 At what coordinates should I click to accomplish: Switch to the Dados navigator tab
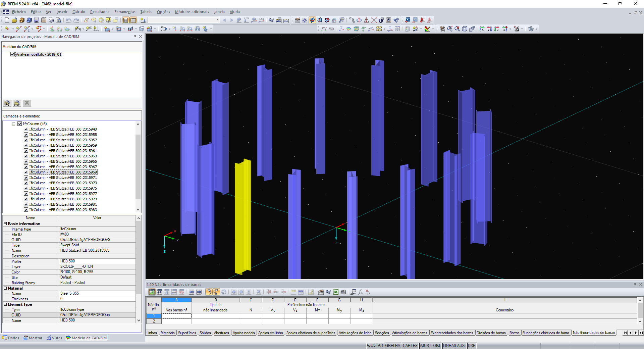coord(11,338)
